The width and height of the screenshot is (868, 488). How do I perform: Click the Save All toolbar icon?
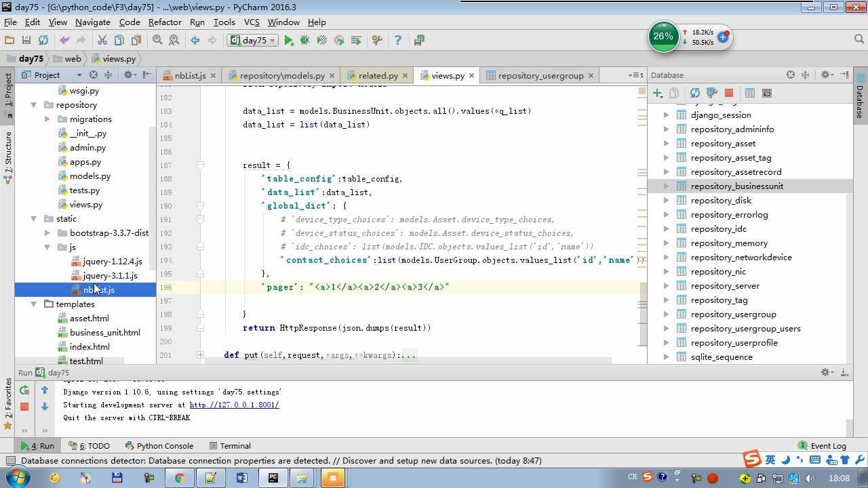[26, 41]
